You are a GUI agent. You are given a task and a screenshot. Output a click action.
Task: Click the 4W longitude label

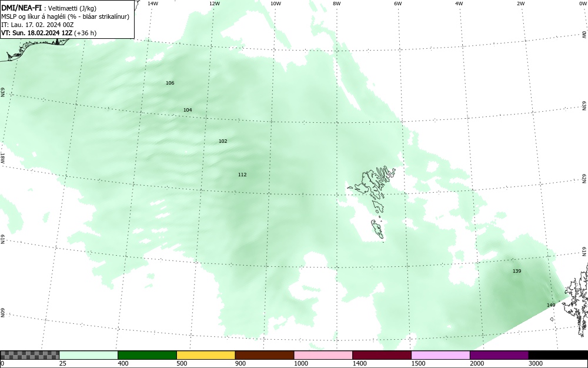[459, 4]
